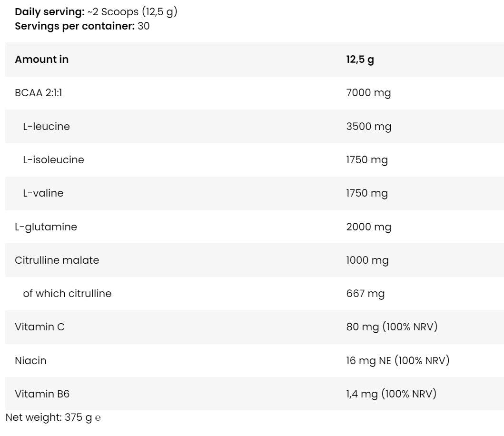Select the Vitamin C row label

40,327
